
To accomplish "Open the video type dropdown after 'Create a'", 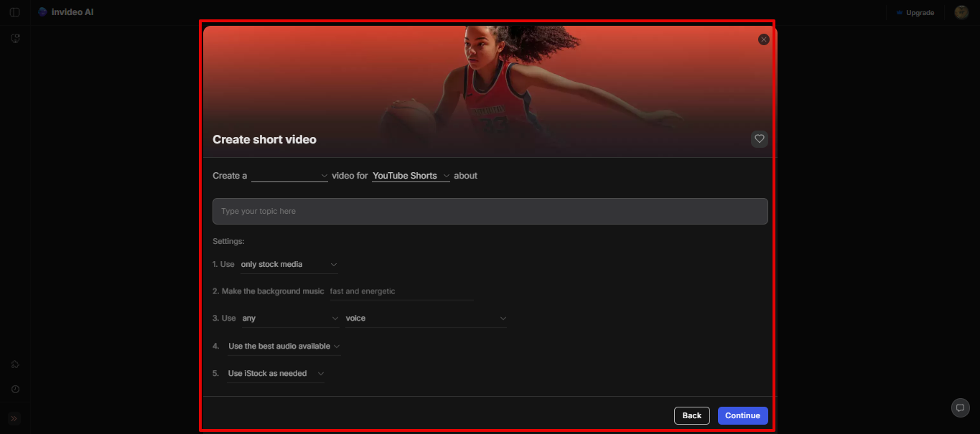I will (289, 175).
